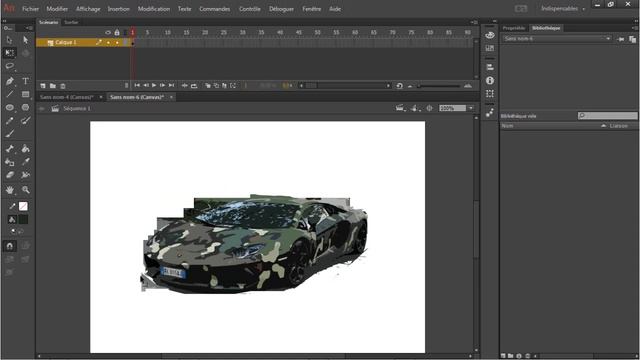The width and height of the screenshot is (640, 360).
Task: Choose the Text tool
Action: coord(25,81)
